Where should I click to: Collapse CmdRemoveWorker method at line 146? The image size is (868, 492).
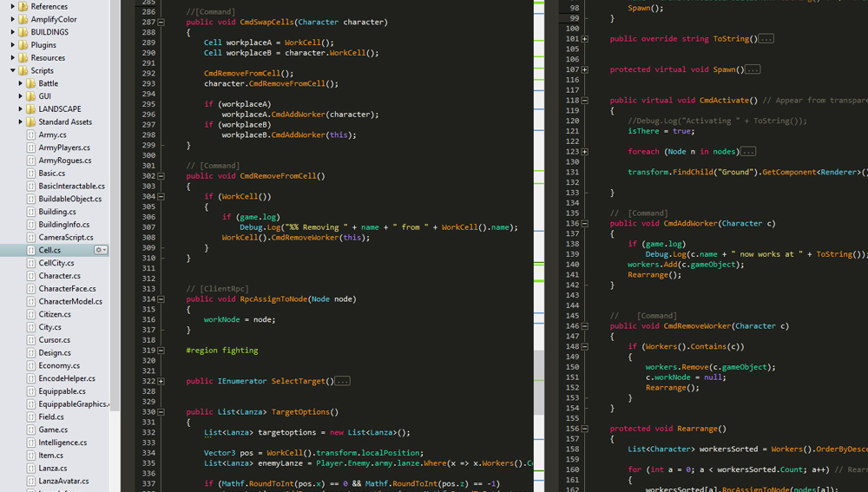pyautogui.click(x=584, y=326)
